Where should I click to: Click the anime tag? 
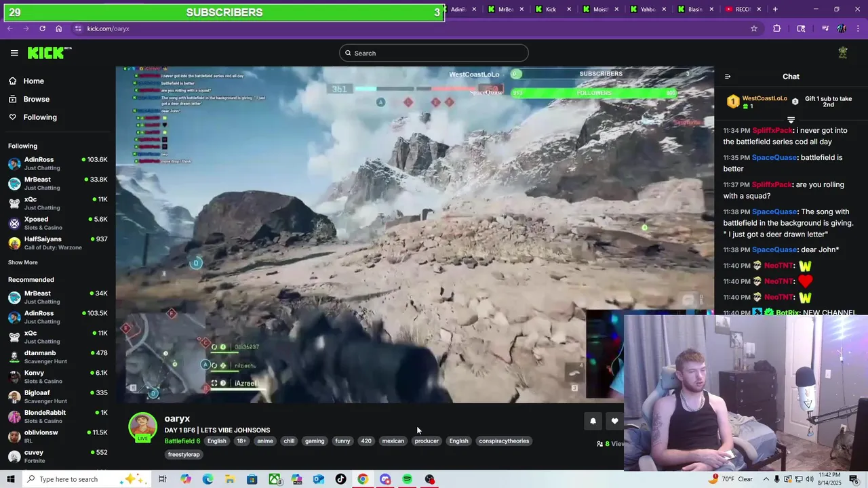(x=265, y=441)
